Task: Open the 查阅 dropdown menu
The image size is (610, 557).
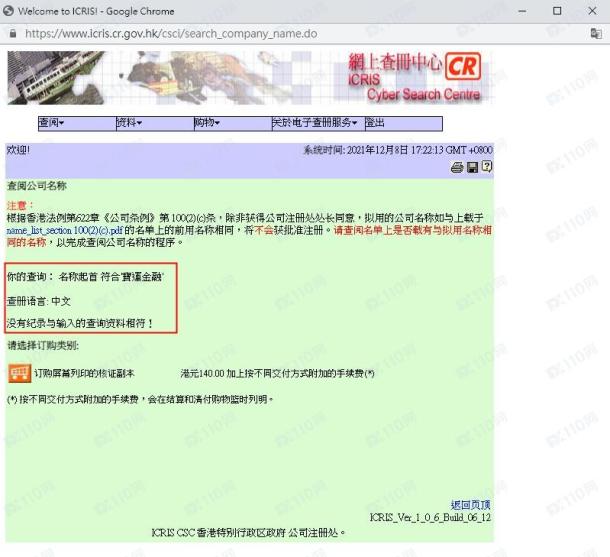Action: pyautogui.click(x=51, y=123)
